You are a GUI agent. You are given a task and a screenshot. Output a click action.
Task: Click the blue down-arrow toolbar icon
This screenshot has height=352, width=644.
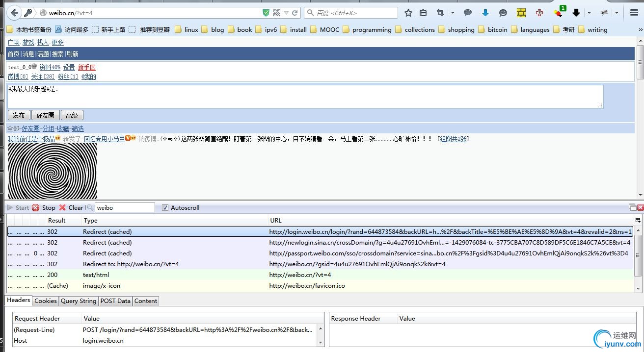click(485, 13)
